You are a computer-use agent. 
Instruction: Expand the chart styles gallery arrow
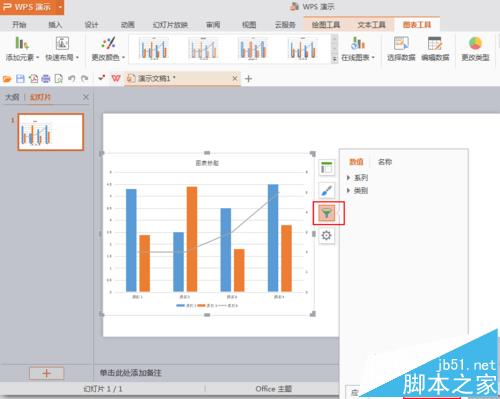[334, 59]
